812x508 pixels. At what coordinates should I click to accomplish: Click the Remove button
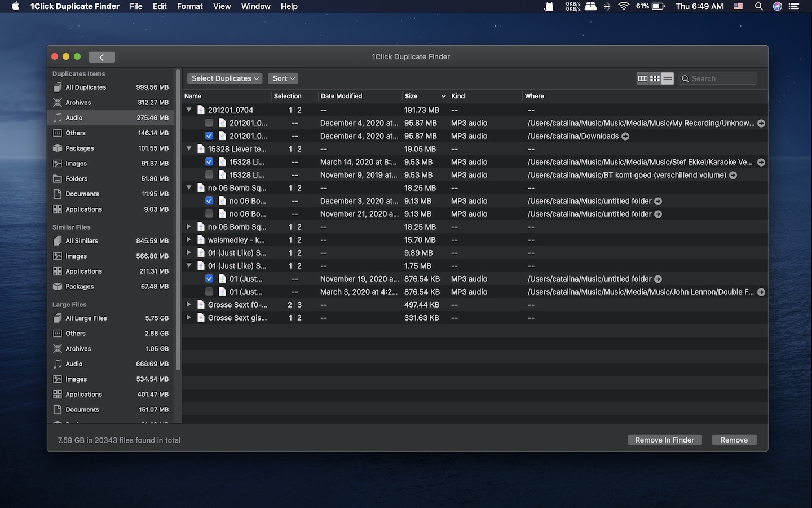734,440
